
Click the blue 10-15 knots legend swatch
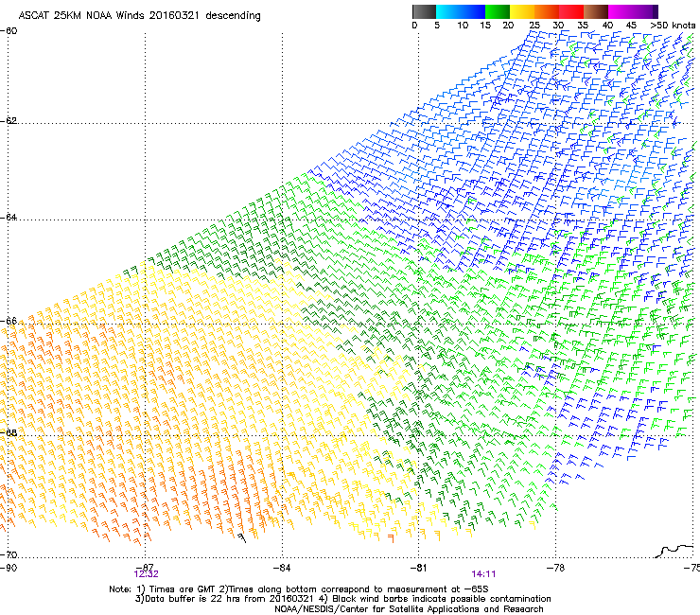pos(472,11)
